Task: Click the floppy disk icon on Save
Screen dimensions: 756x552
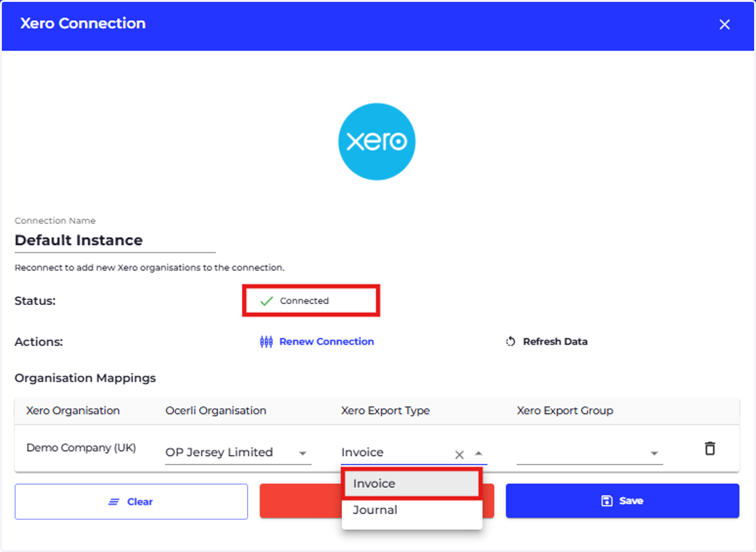Action: coord(607,501)
